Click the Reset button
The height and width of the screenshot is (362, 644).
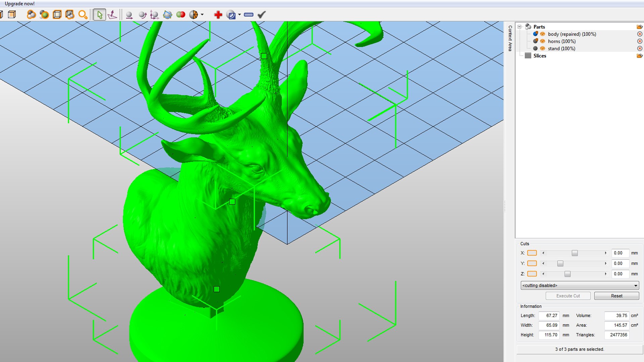[x=616, y=296]
